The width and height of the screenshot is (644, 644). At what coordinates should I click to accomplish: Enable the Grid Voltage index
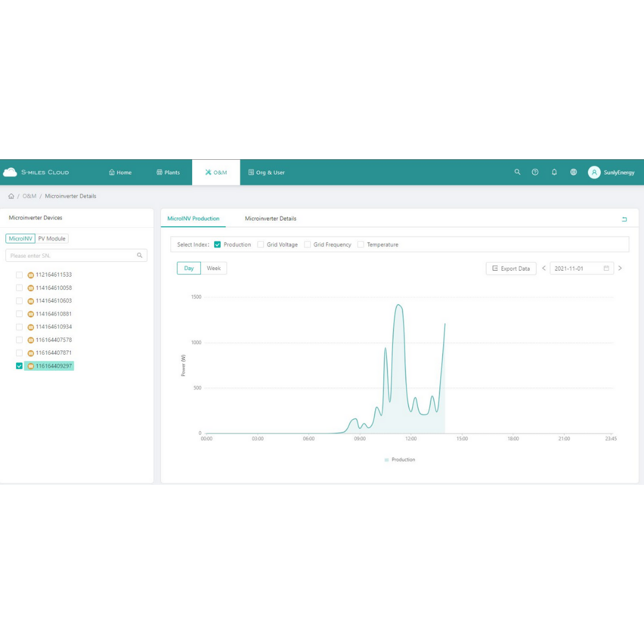tap(261, 244)
